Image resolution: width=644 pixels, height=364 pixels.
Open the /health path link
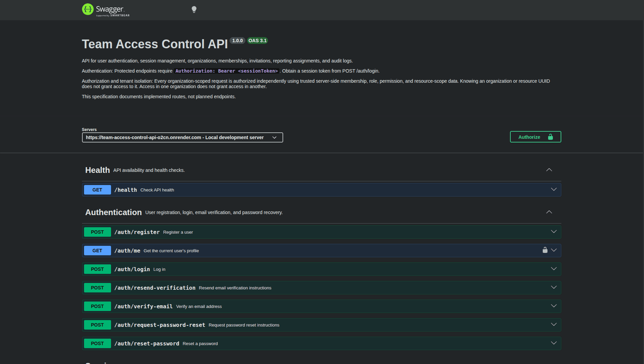tap(126, 190)
